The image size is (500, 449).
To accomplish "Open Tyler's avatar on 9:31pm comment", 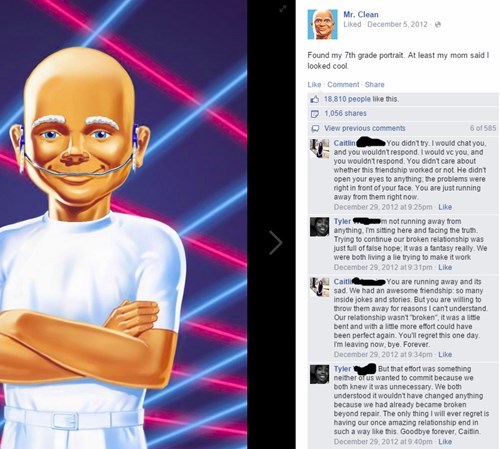I will 320,227.
